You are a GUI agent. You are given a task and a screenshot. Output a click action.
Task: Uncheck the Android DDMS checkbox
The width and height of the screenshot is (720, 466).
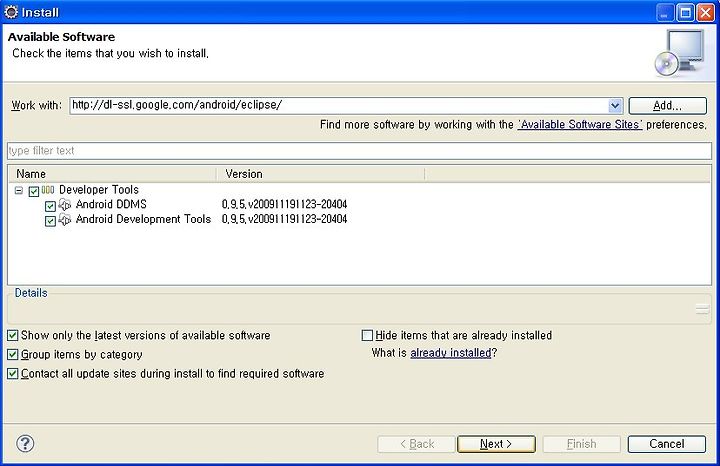click(x=50, y=206)
